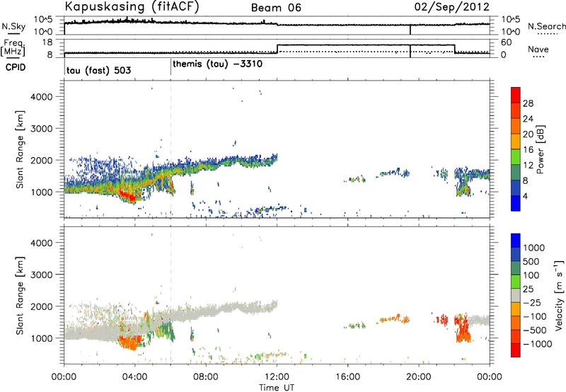
Task: Click the 'Slant Range [km]' label of velocity panel
Action: tap(20, 296)
